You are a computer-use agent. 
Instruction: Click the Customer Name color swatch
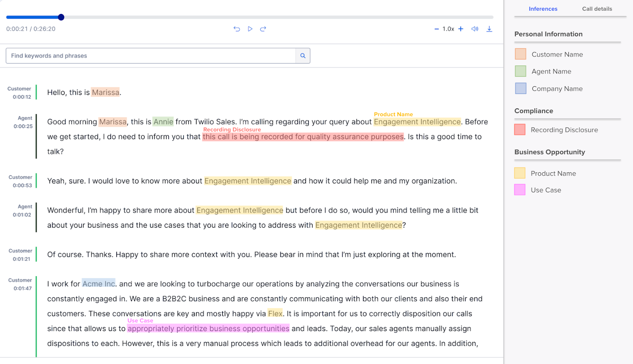pyautogui.click(x=520, y=54)
